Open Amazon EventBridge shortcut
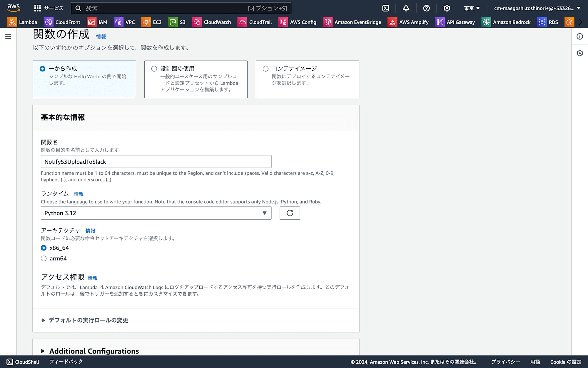This screenshot has width=588, height=368. coord(352,22)
